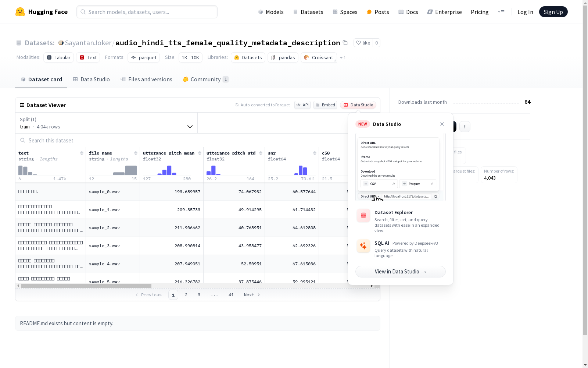Click the like count number
588x368 pixels.
pos(376,43)
